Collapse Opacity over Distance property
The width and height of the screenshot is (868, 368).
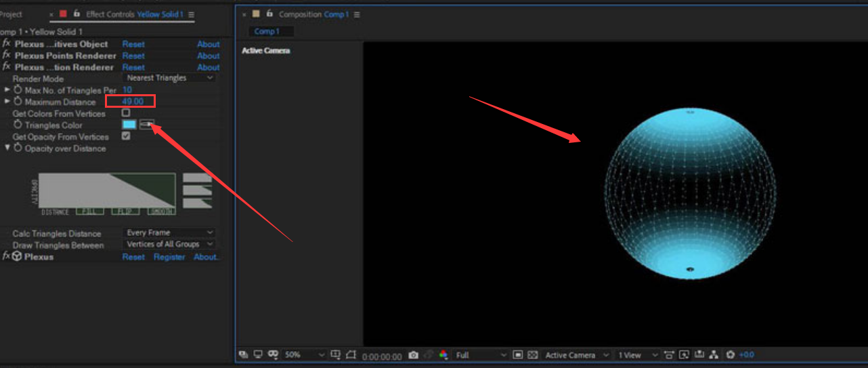click(x=7, y=148)
